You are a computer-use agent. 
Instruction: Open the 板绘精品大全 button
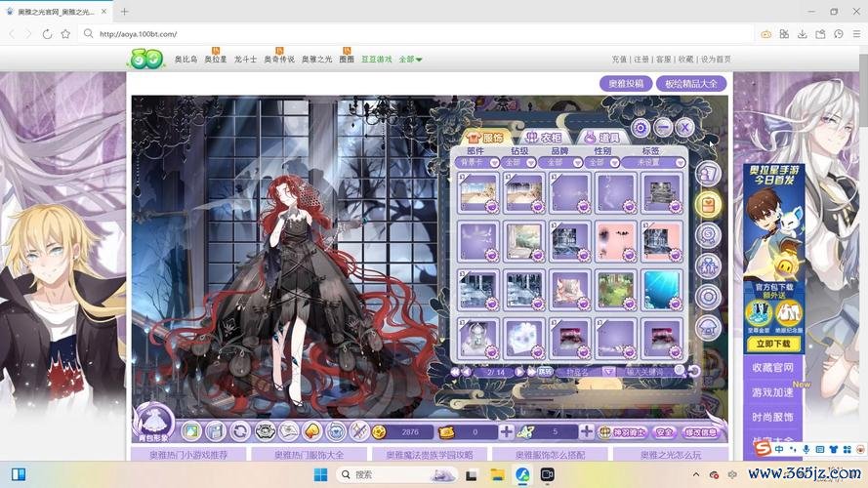[691, 84]
